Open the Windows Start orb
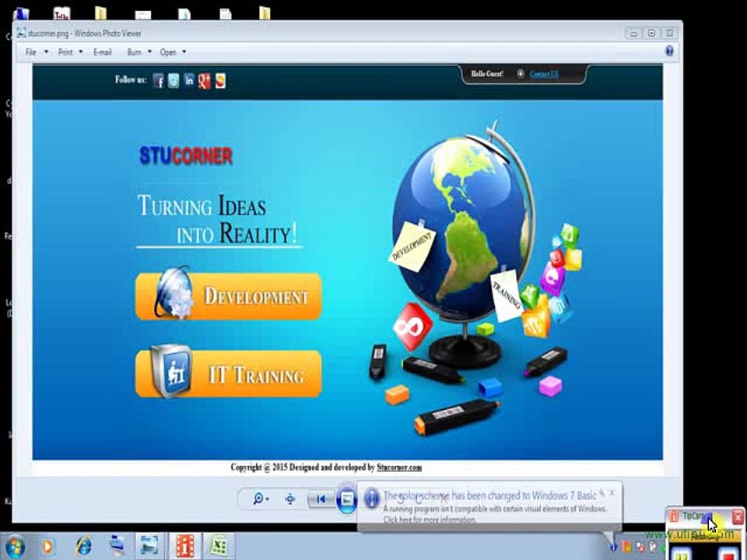Image resolution: width=747 pixels, height=560 pixels. [14, 546]
